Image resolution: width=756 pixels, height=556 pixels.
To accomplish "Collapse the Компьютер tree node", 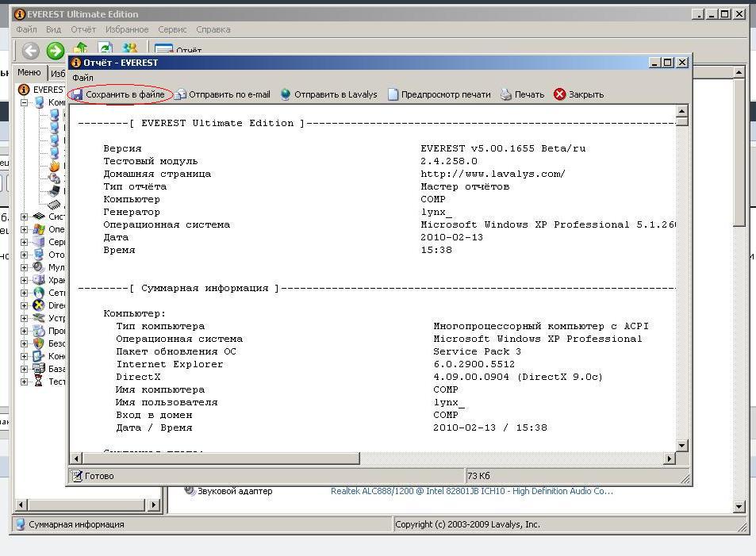I will 25,102.
